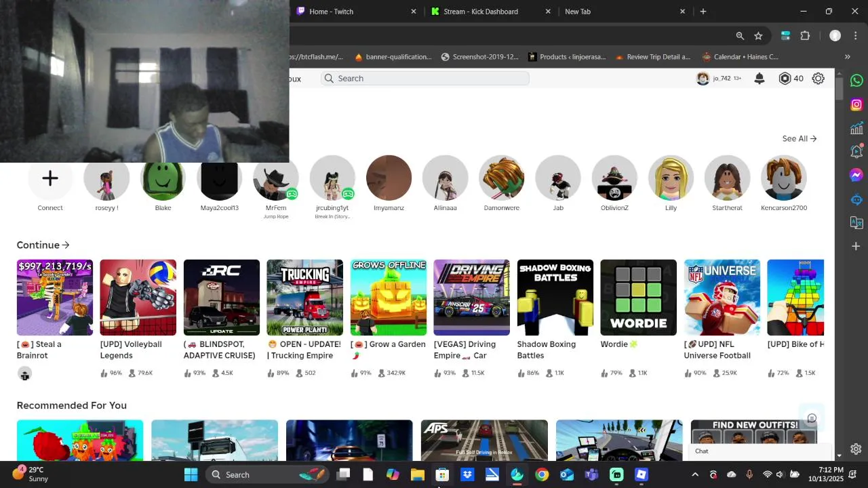Open the blue robot assistant sidebar icon
The height and width of the screenshot is (488, 868).
[x=856, y=199]
